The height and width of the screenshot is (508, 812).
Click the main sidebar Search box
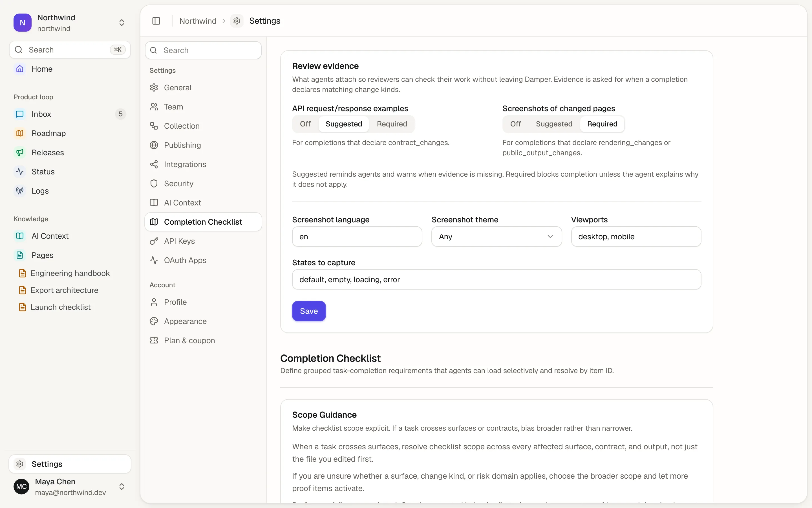click(70, 50)
